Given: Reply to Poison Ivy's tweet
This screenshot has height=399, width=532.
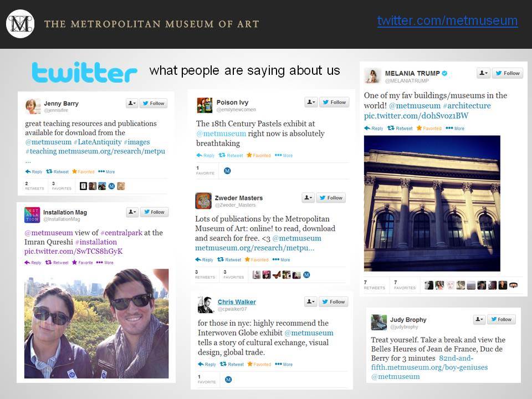Looking at the screenshot, I should [205, 155].
